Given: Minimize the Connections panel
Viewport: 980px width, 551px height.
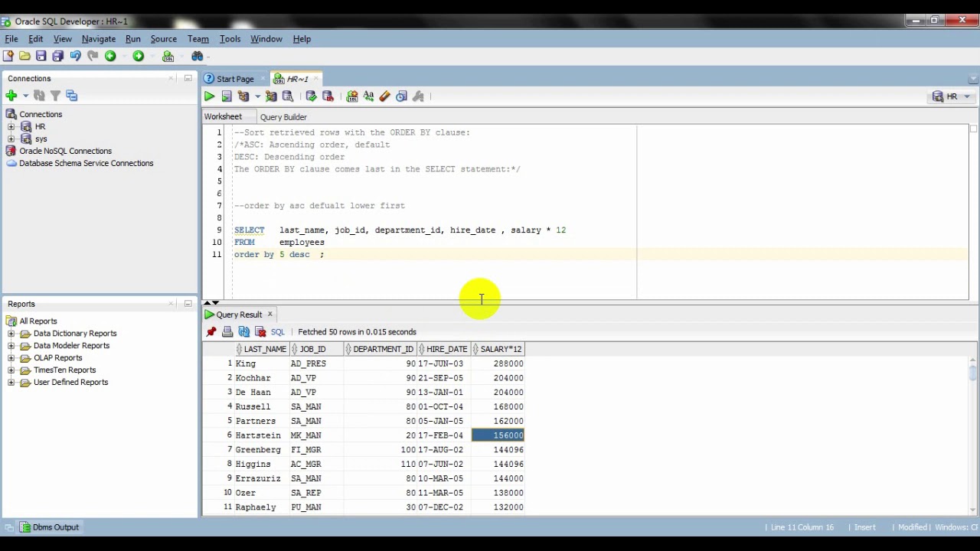Looking at the screenshot, I should pyautogui.click(x=188, y=79).
